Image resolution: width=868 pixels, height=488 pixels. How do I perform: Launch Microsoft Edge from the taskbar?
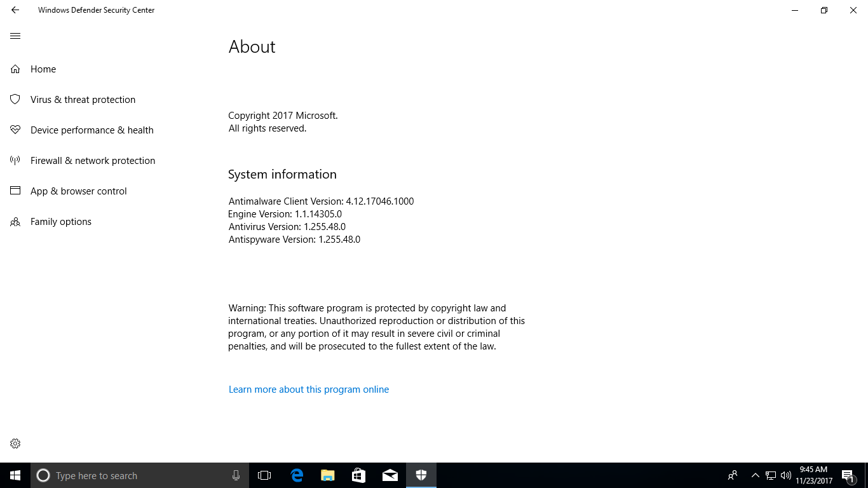click(297, 475)
